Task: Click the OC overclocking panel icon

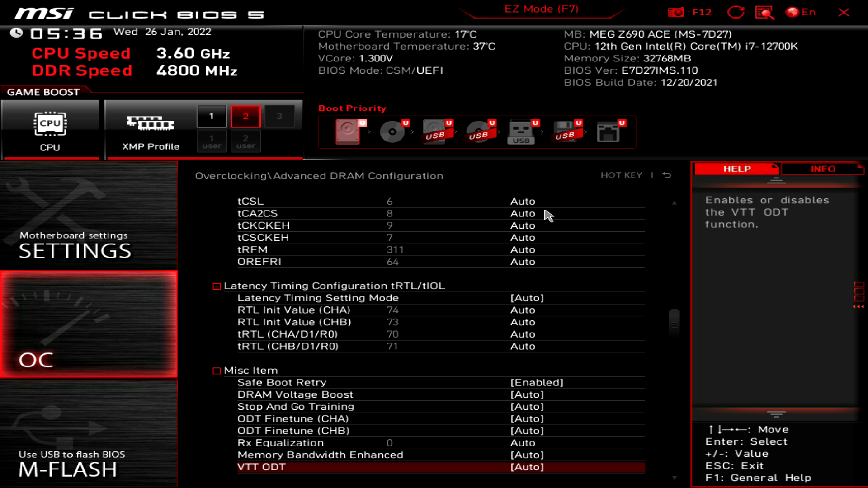Action: point(90,322)
